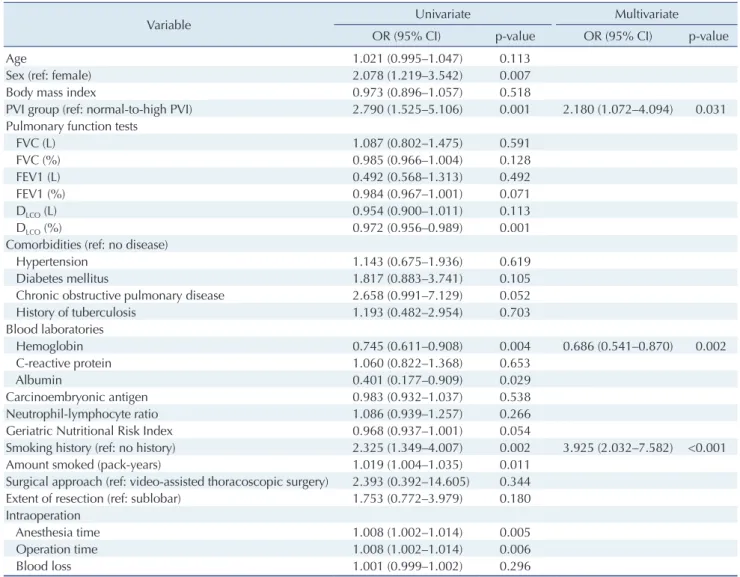
Task: Click the value 2.393 (0.392–14.605)
Action: click(411, 482)
